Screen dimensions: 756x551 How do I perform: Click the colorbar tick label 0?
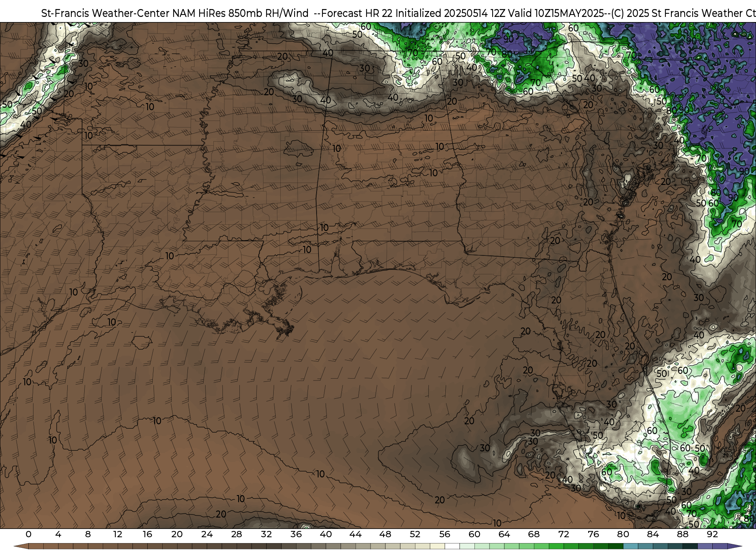[x=28, y=534]
